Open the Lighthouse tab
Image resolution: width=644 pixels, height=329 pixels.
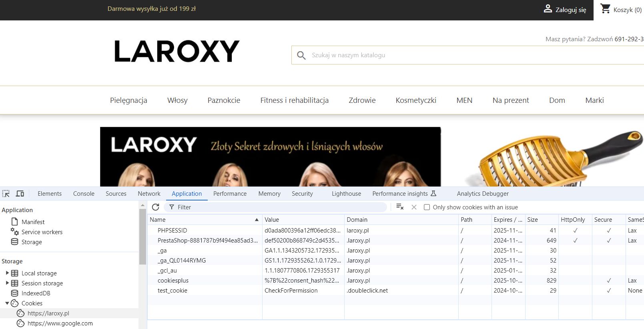click(x=346, y=194)
